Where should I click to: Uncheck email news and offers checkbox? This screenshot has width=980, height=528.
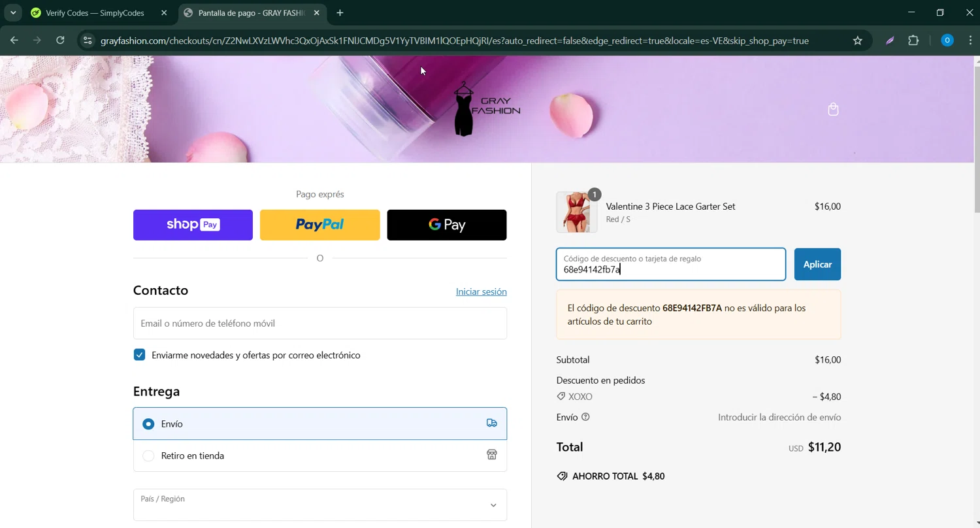[x=139, y=355]
